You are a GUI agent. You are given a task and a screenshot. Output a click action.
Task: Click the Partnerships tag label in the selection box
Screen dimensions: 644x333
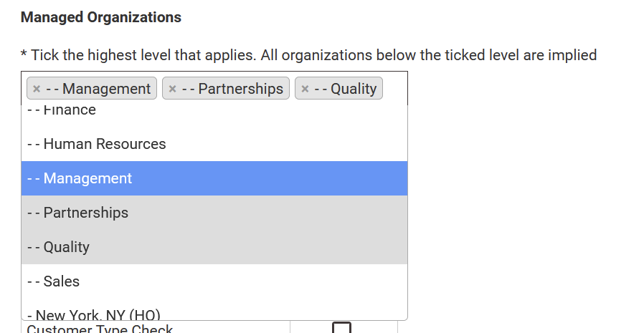pos(232,89)
